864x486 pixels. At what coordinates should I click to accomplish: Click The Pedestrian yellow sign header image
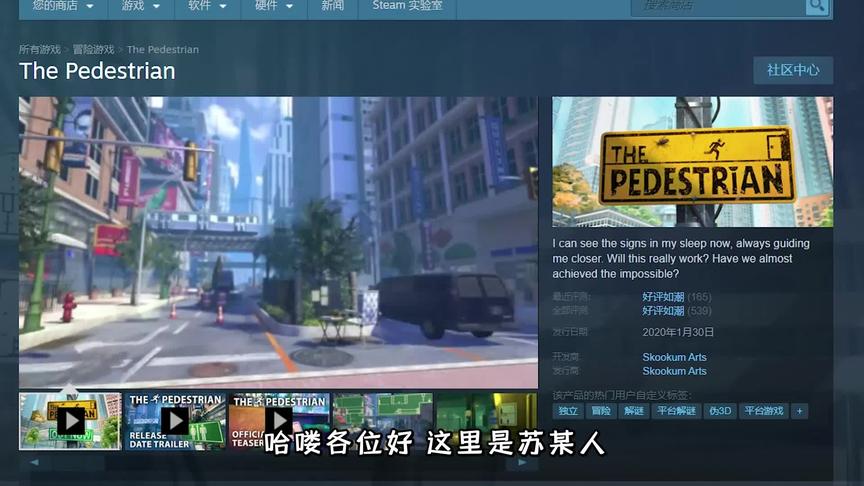693,162
